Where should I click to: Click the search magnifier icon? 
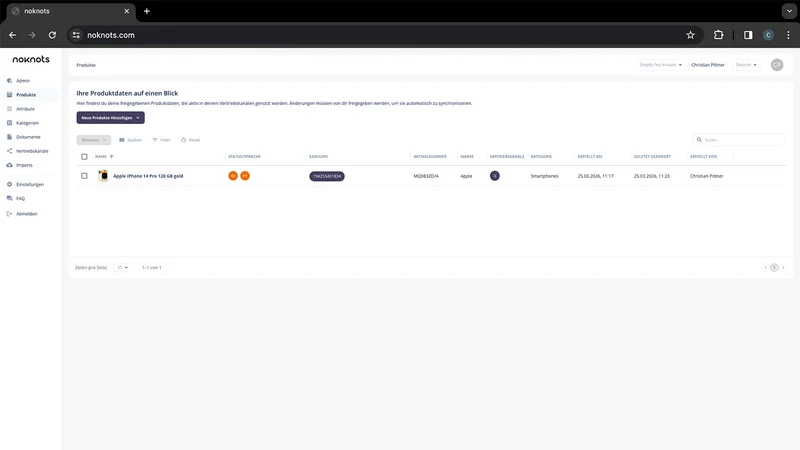[699, 140]
